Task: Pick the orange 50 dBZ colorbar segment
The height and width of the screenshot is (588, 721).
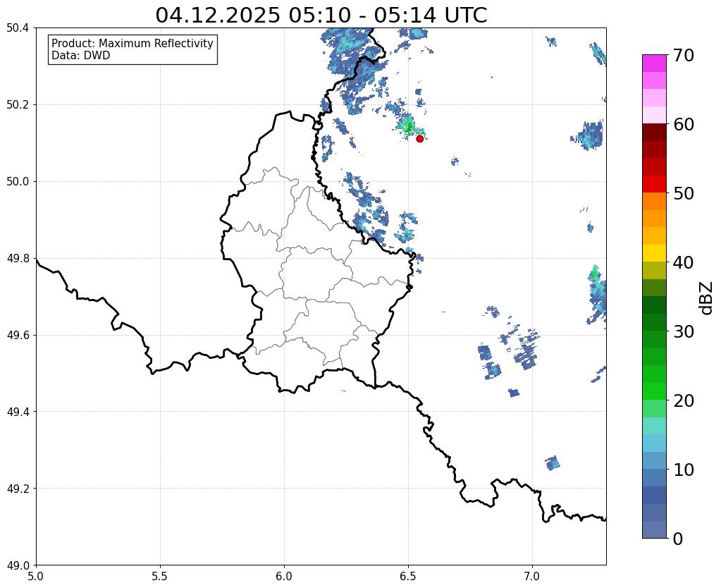Action: click(x=654, y=201)
